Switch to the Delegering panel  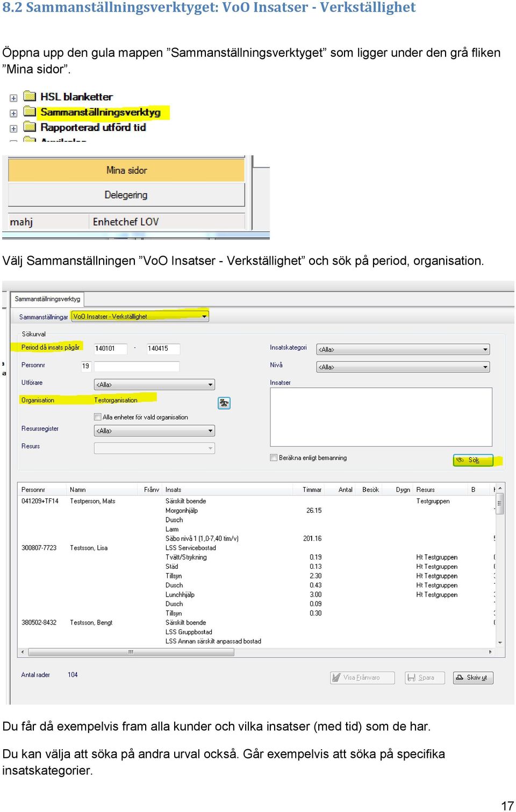[126, 195]
